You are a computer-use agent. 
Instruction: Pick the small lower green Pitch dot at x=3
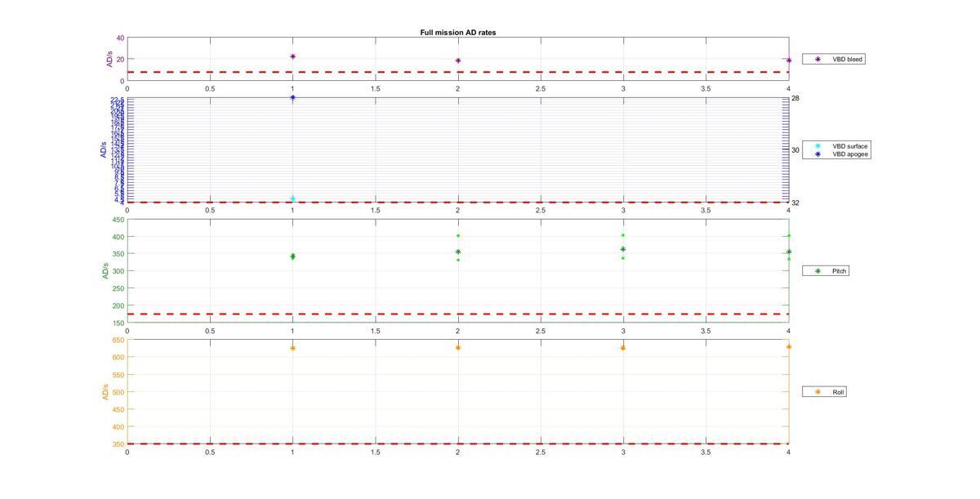click(x=623, y=258)
